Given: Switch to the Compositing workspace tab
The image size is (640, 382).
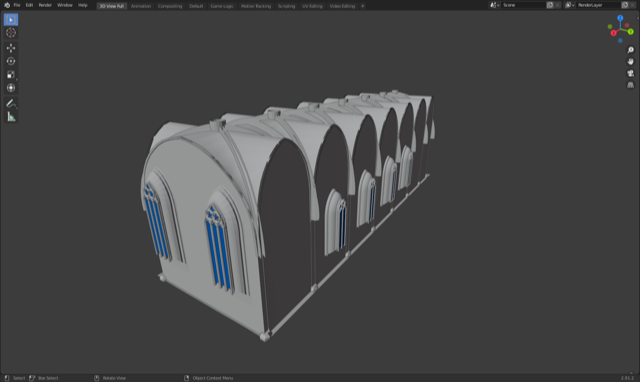Looking at the screenshot, I should pyautogui.click(x=170, y=6).
